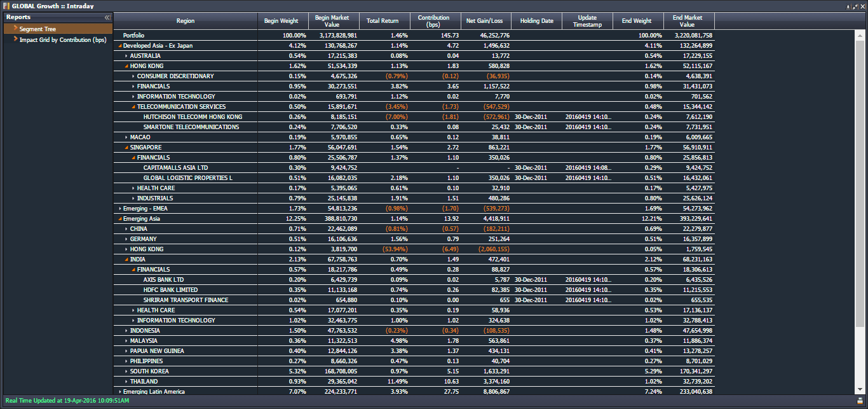
Task: Click the save icon in the status bar
Action: (x=860, y=401)
